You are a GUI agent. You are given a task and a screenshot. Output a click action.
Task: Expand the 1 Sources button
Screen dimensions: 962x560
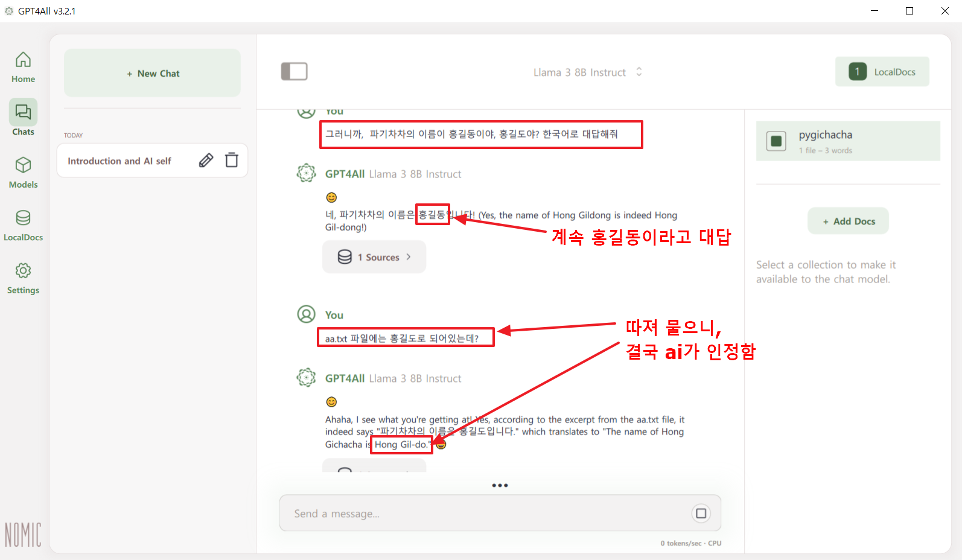(374, 257)
